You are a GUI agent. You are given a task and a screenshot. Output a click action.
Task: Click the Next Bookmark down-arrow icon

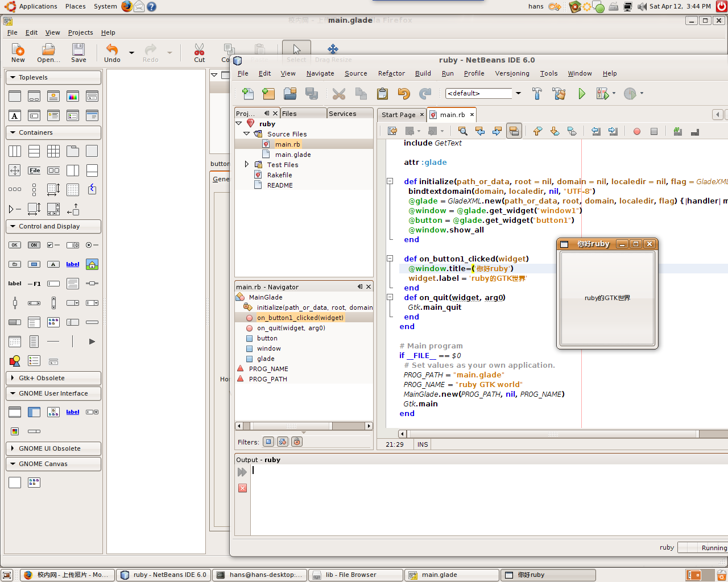[555, 131]
